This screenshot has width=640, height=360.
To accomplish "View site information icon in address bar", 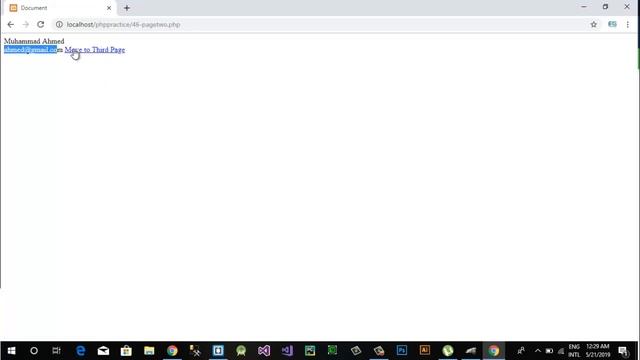I will click(59, 24).
